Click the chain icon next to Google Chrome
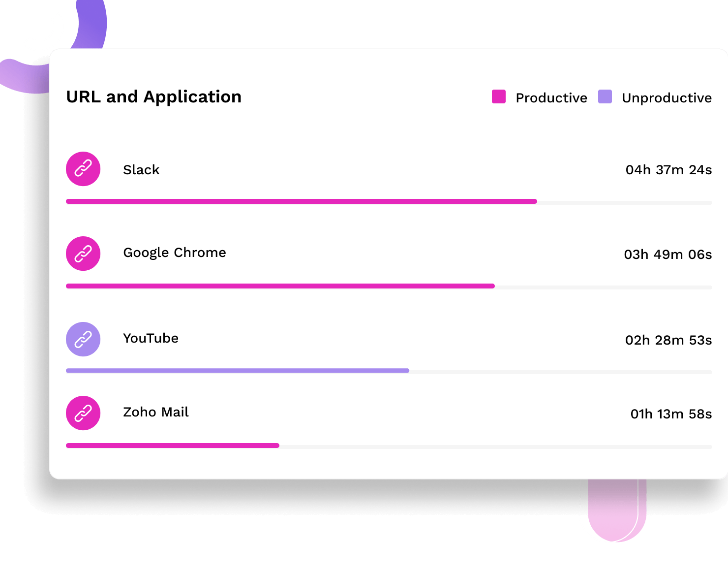This screenshot has height=574, width=728. coord(83,254)
